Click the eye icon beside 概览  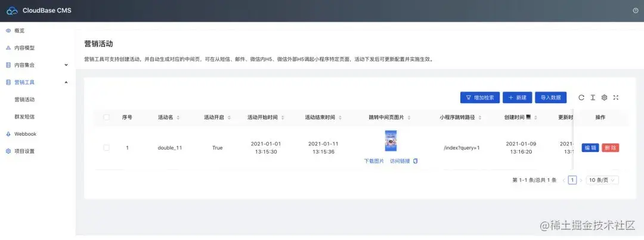pyautogui.click(x=8, y=31)
